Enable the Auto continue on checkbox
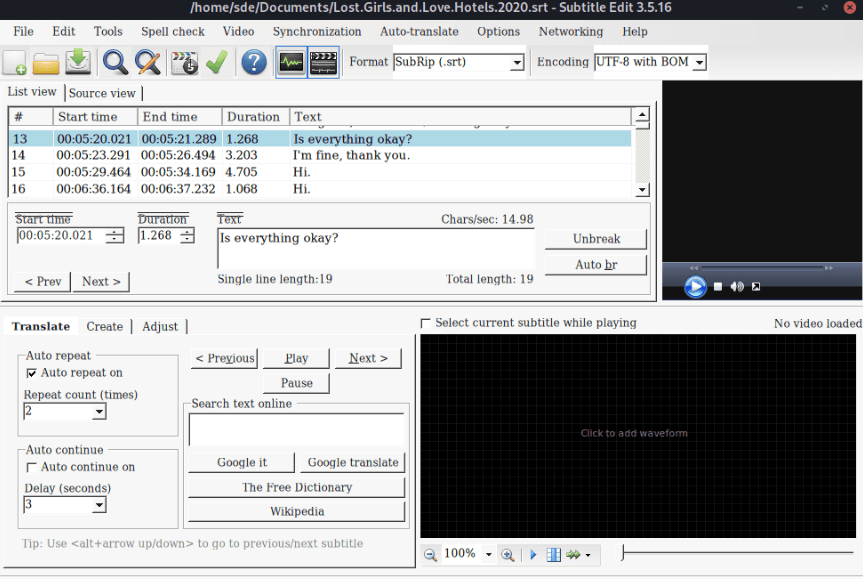This screenshot has width=863, height=579. click(32, 467)
